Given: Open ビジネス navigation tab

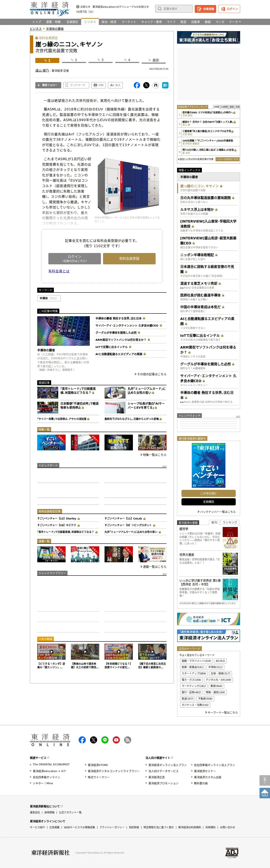Looking at the screenshot, I should point(90,22).
